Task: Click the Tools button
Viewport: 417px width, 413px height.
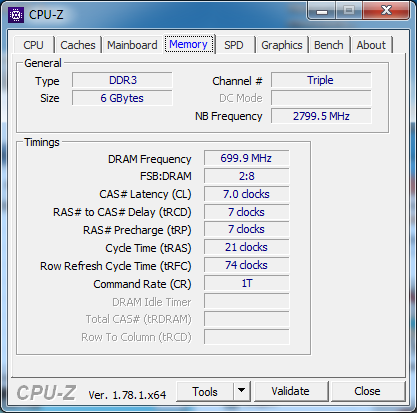Action: pyautogui.click(x=205, y=392)
